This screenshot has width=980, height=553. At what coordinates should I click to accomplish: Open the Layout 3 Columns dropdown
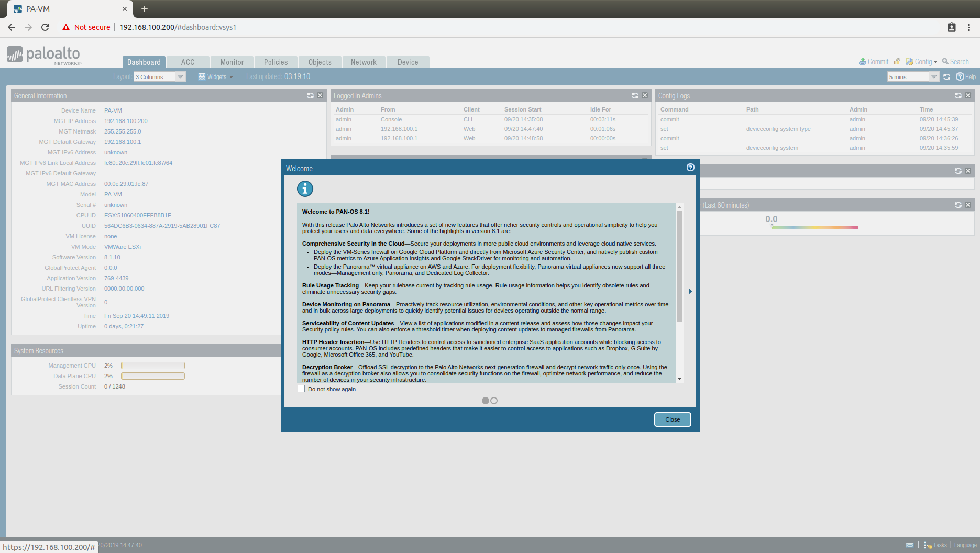[180, 76]
